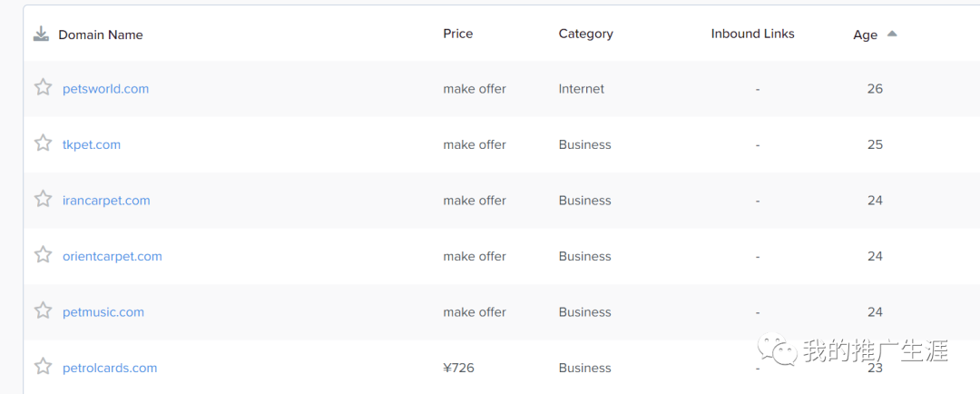The image size is (980, 394).
Task: Toggle the Age column sort arrow
Action: (x=892, y=34)
